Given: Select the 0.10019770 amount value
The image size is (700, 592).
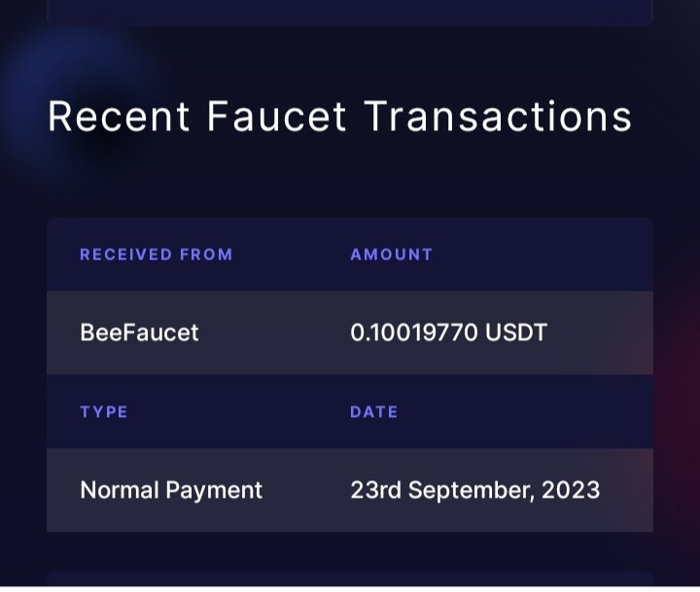Looking at the screenshot, I should [414, 332].
